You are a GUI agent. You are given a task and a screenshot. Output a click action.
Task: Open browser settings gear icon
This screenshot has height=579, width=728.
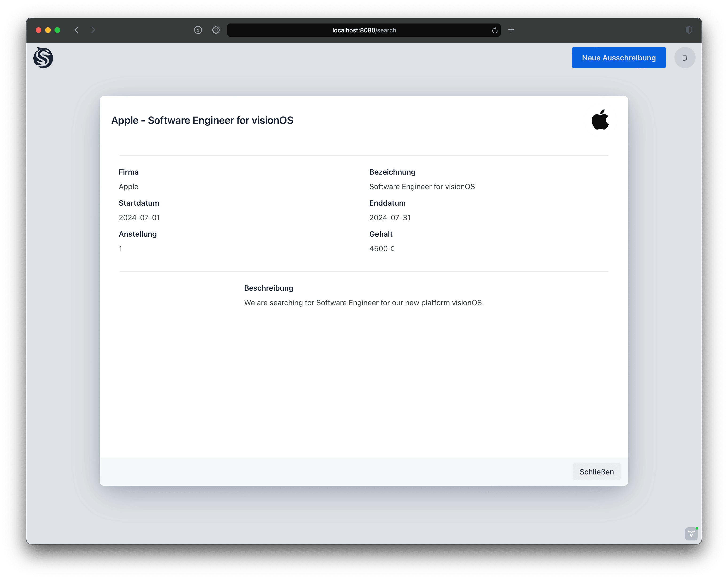216,30
